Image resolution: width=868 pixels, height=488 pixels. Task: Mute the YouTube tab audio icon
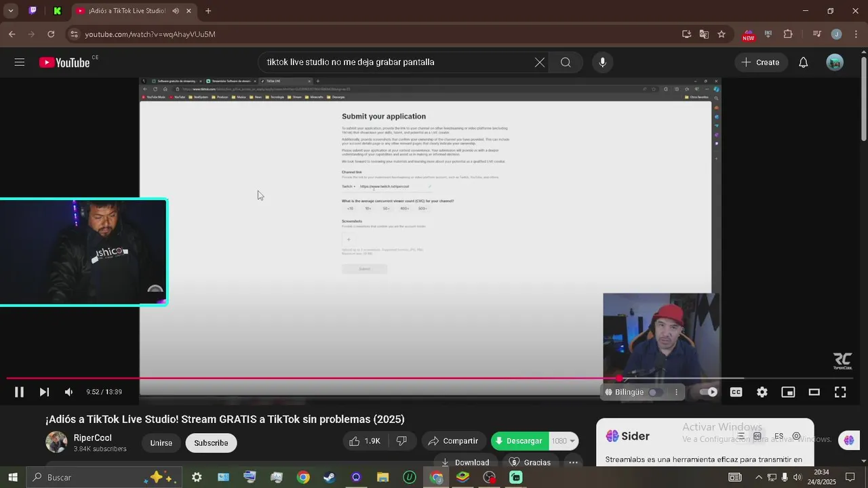pyautogui.click(x=176, y=11)
